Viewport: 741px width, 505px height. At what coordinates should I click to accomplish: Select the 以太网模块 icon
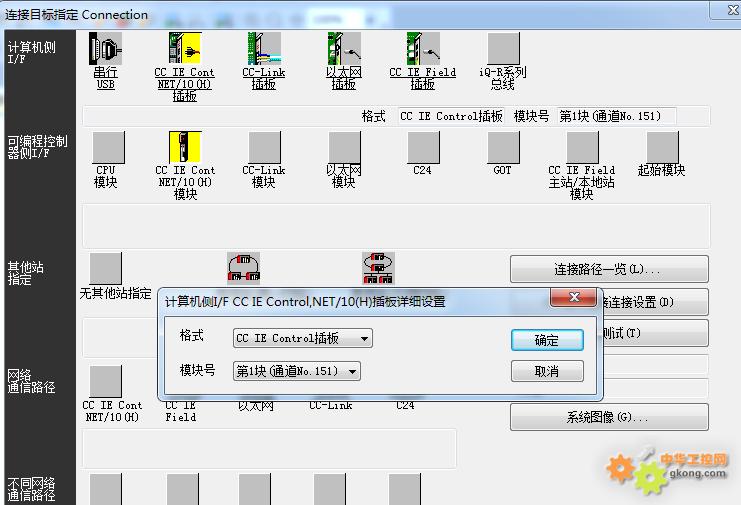click(x=344, y=147)
